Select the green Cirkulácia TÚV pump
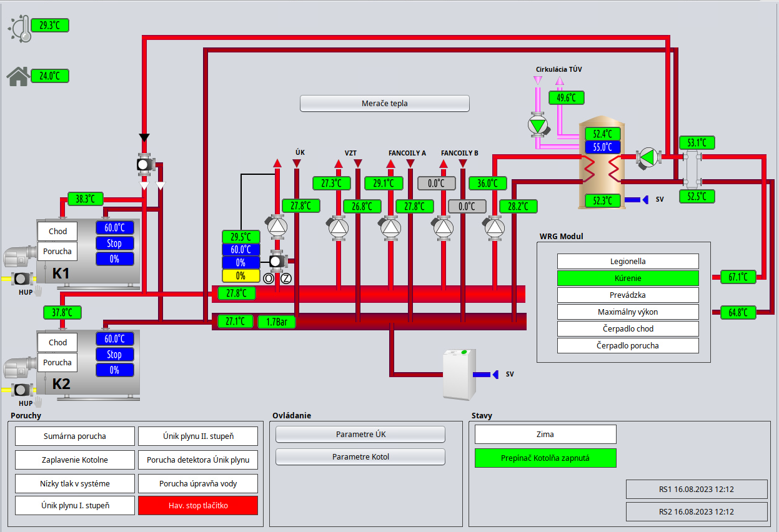Viewport: 779px width, 532px height. tap(537, 125)
